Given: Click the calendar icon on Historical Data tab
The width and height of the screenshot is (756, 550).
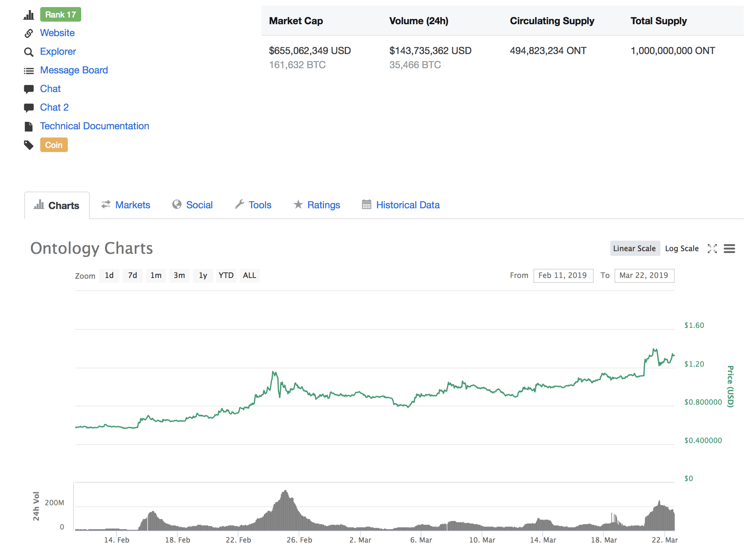Looking at the screenshot, I should pos(366,204).
